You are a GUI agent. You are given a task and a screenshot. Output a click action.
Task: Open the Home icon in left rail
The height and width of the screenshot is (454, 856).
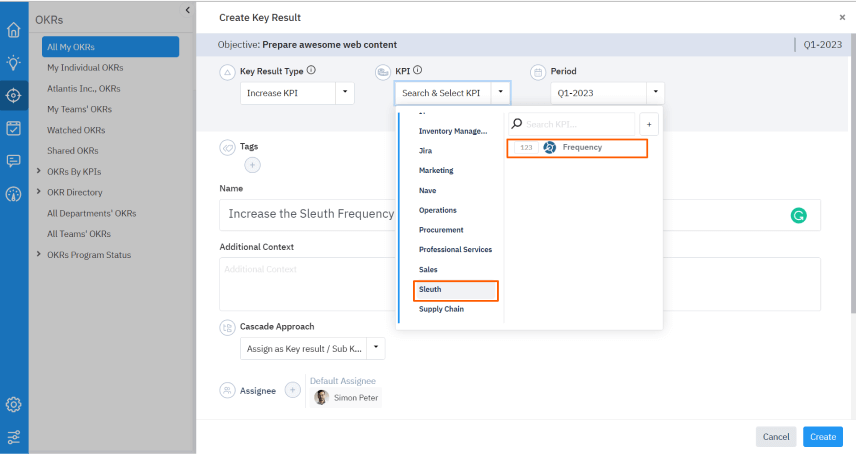point(14,29)
